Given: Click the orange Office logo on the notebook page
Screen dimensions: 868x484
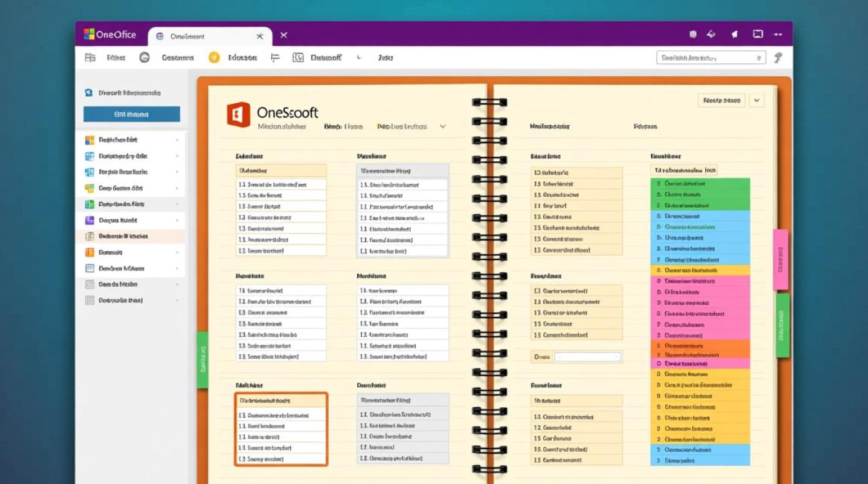Looking at the screenshot, I should 238,115.
